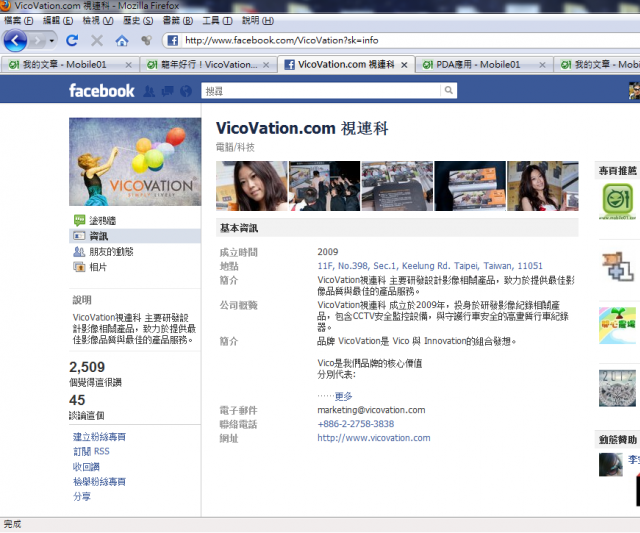Open the 歷史 (S) menu

[x=138, y=21]
